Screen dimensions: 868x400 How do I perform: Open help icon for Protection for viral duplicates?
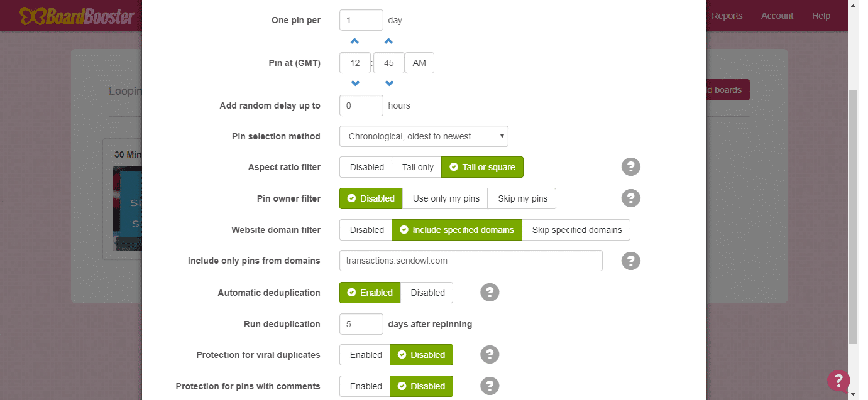tap(490, 355)
